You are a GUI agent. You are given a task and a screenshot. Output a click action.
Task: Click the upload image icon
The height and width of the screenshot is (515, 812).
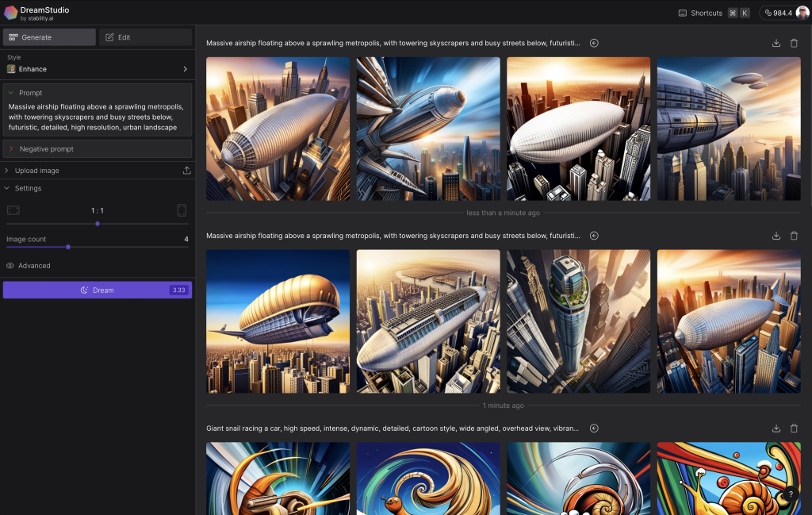click(x=186, y=171)
